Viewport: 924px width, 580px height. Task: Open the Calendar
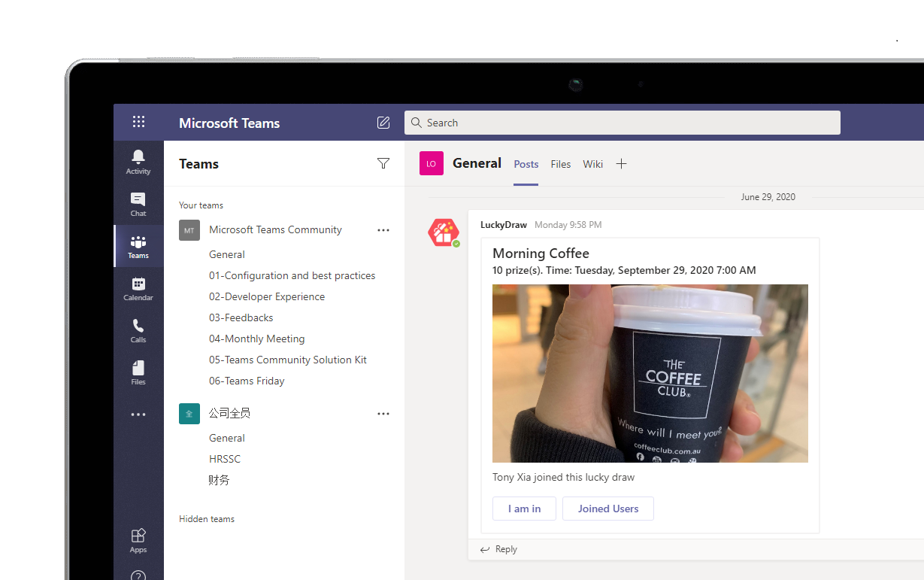coord(138,287)
